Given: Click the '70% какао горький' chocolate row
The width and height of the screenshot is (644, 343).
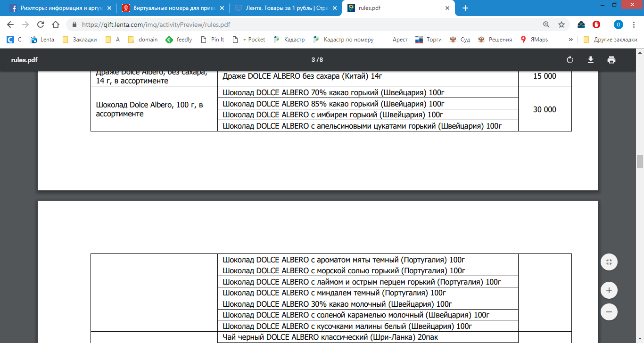Looking at the screenshot, I should click(x=368, y=93).
